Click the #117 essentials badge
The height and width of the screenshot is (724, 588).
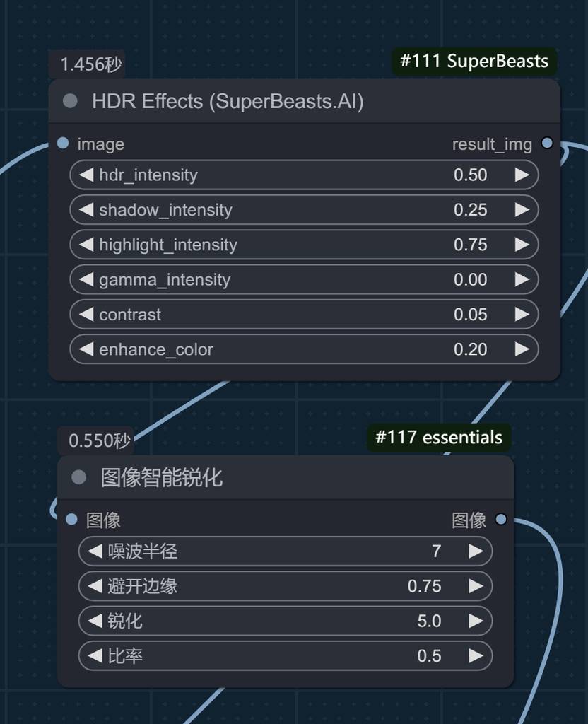[x=438, y=438]
